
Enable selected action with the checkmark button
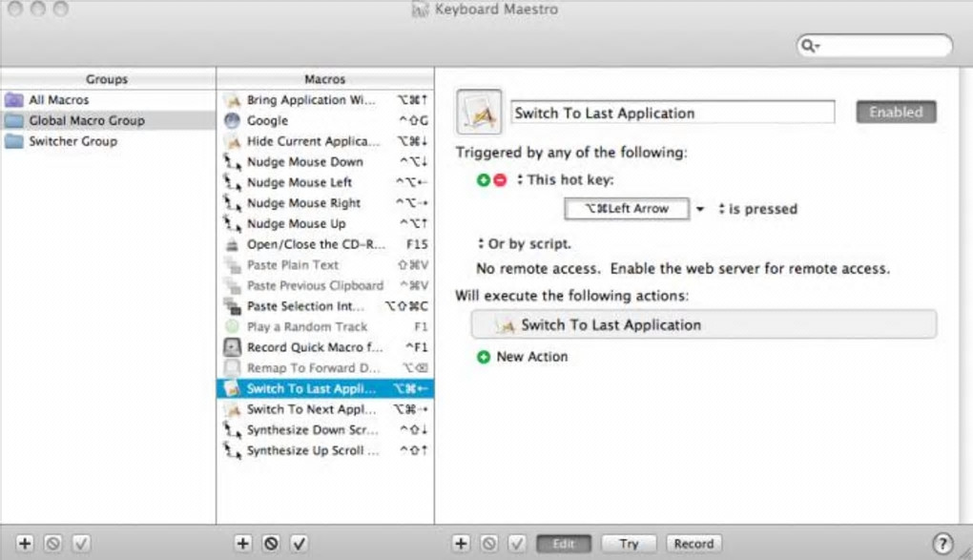517,544
